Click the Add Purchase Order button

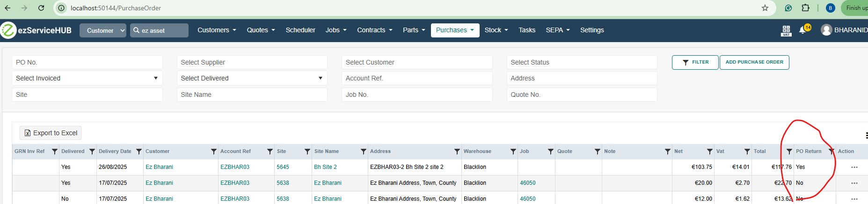pos(754,62)
